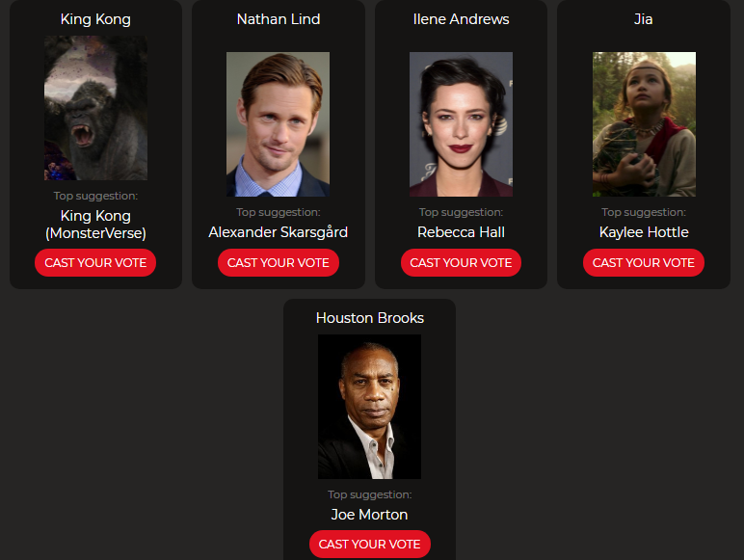Click Cast Your Vote under King Kong
Viewport: 744px width, 560px height.
coord(95,262)
